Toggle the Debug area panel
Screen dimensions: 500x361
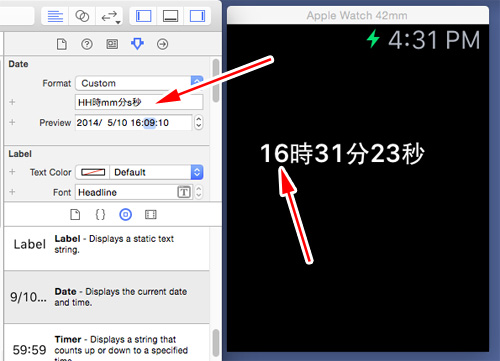point(170,16)
